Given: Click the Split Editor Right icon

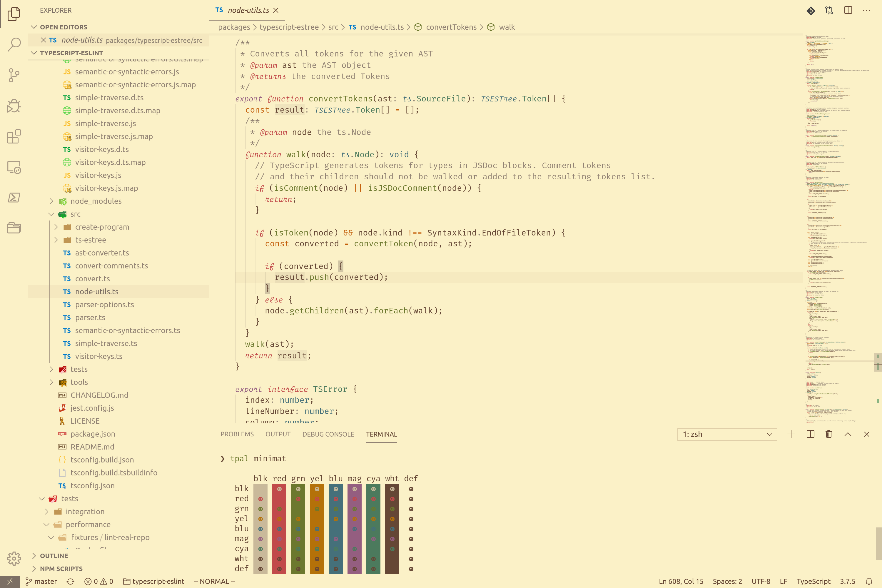Looking at the screenshot, I should pos(848,11).
